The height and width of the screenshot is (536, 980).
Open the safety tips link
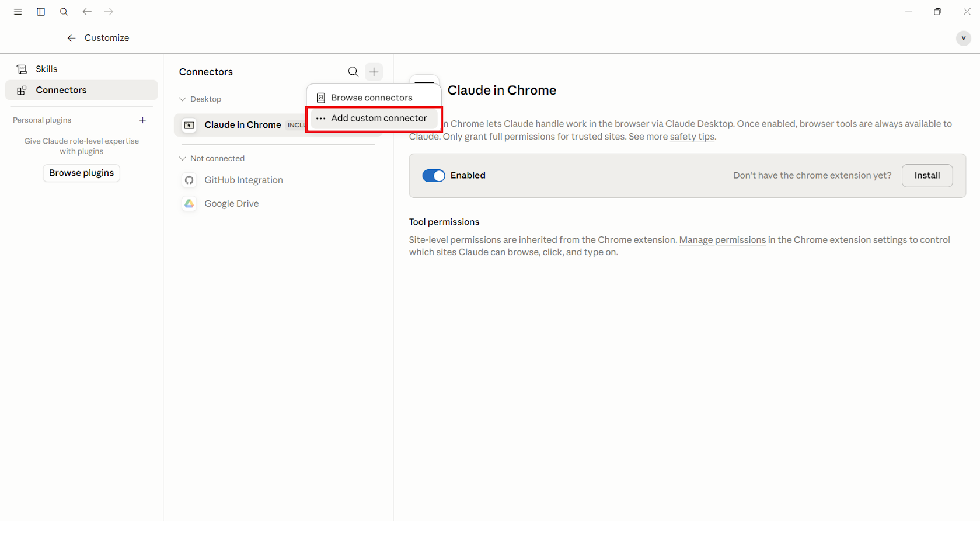click(x=692, y=137)
